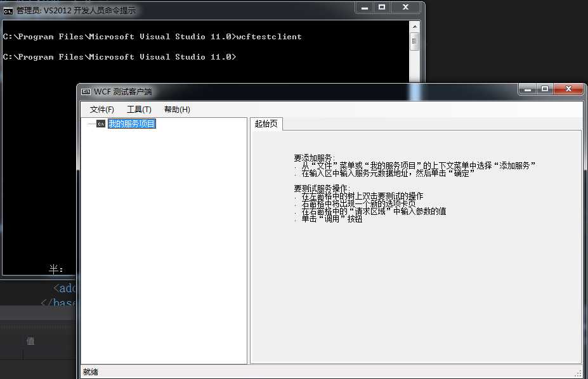The height and width of the screenshot is (379, 588).
Task: Maximize the WCF 测试客户端 window
Action: click(545, 89)
